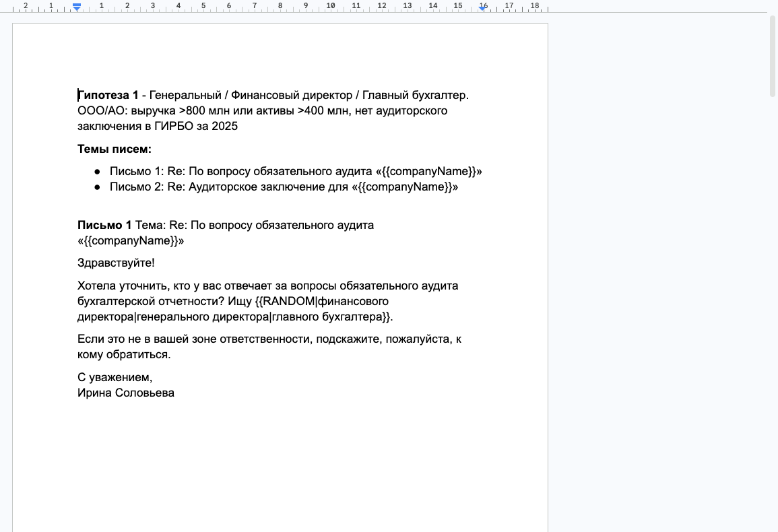Click the signature 'Ирина Соловьева'
Viewport: 778px width, 532px height.
126,393
